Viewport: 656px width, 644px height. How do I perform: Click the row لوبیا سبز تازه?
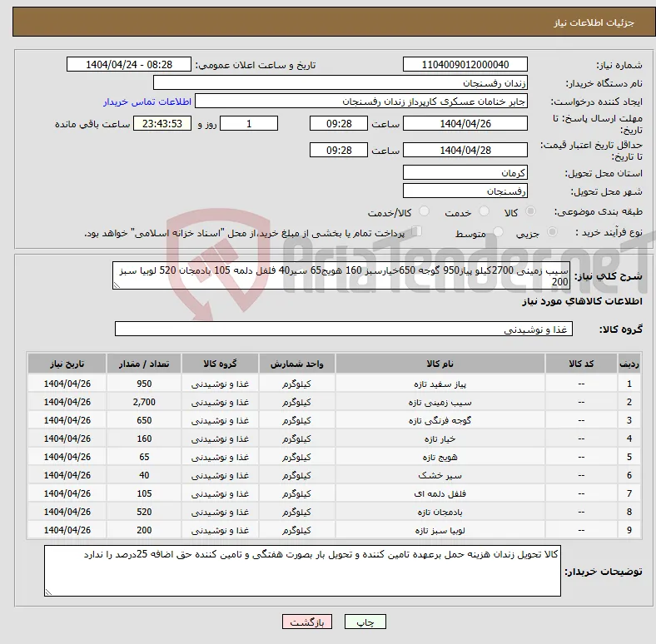click(x=335, y=530)
